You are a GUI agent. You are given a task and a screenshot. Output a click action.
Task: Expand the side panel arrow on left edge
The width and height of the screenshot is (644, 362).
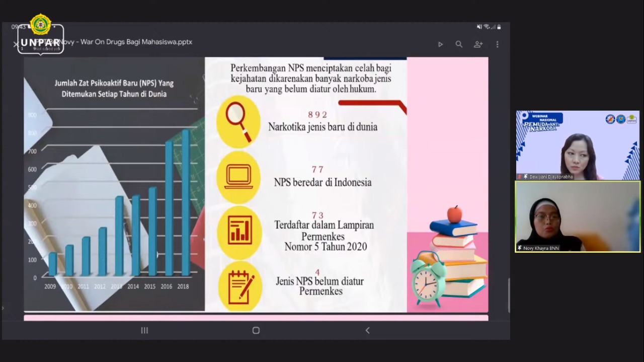coord(3,308)
